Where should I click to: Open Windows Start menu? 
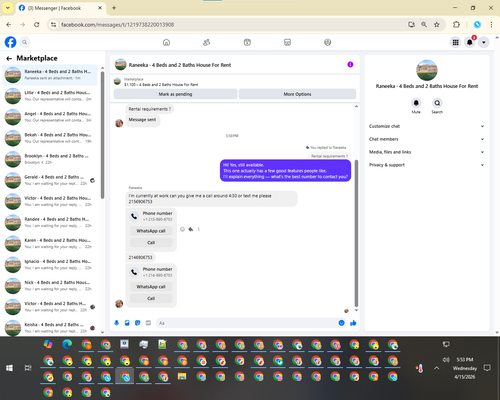click(x=9, y=368)
